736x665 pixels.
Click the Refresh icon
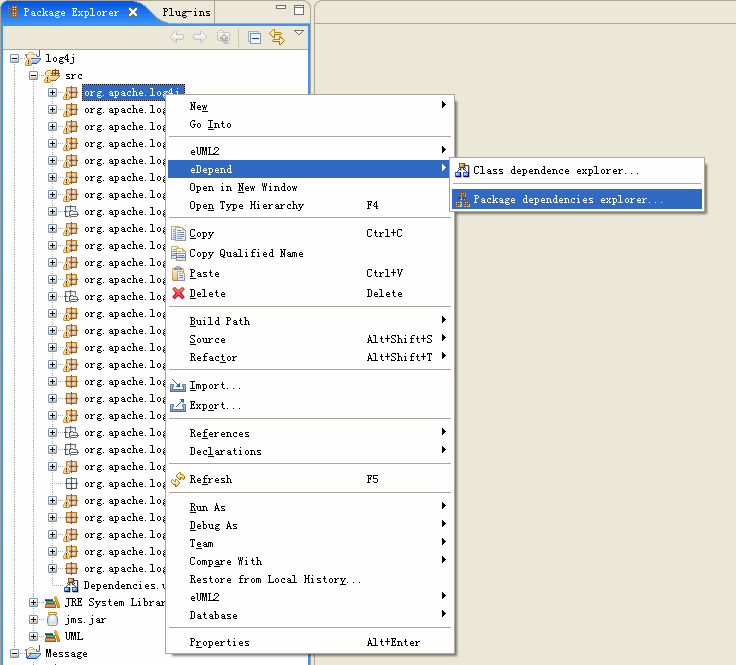(178, 479)
